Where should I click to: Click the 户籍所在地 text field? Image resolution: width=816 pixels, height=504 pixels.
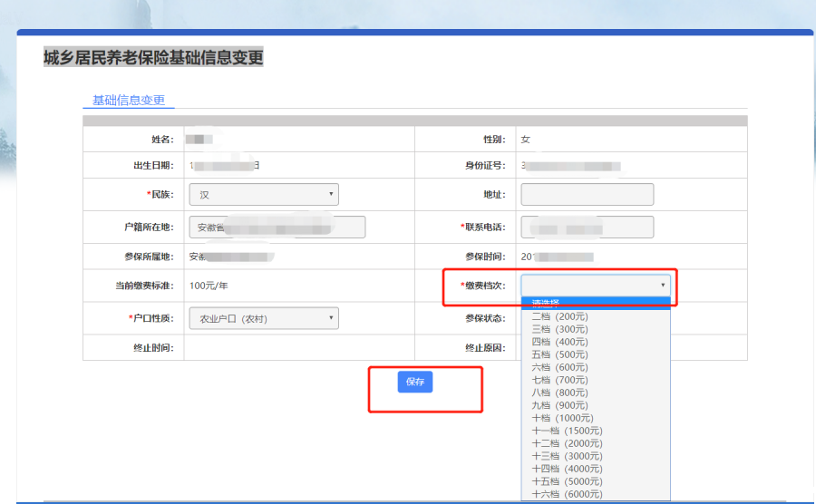277,227
